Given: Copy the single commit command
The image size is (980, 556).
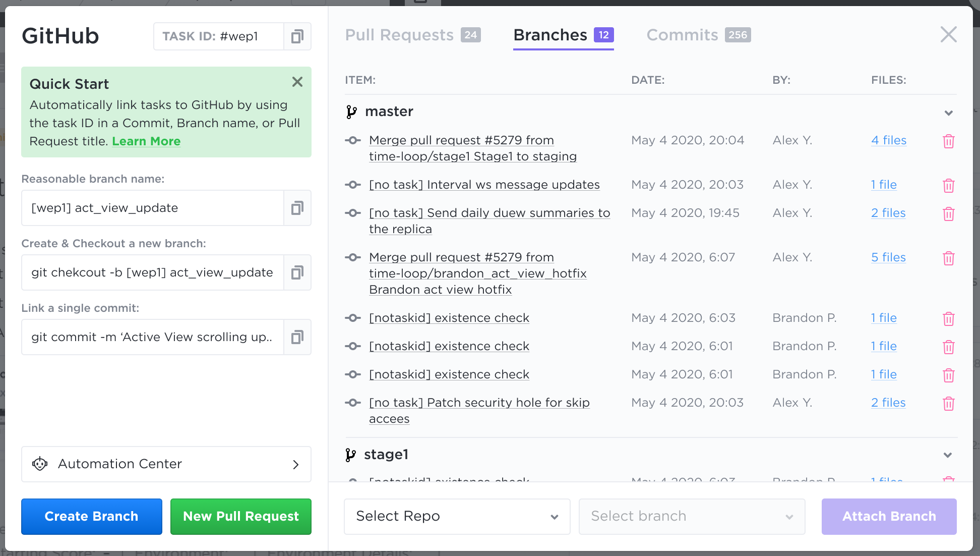Looking at the screenshot, I should 297,337.
